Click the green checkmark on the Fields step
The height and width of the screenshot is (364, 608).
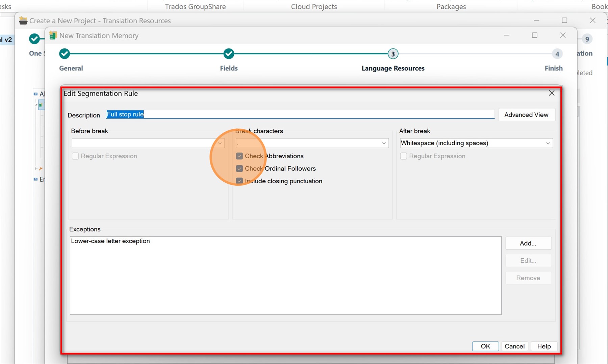pos(229,53)
